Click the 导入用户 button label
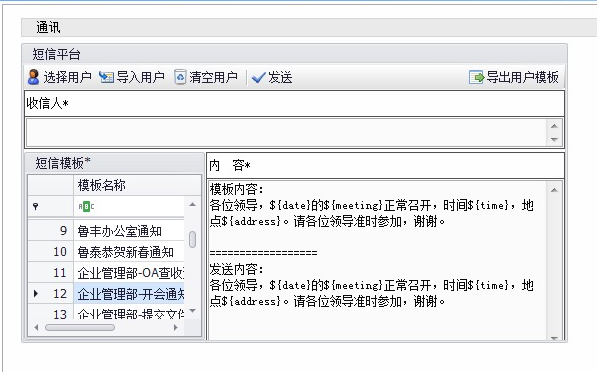597x372 pixels. coord(140,77)
